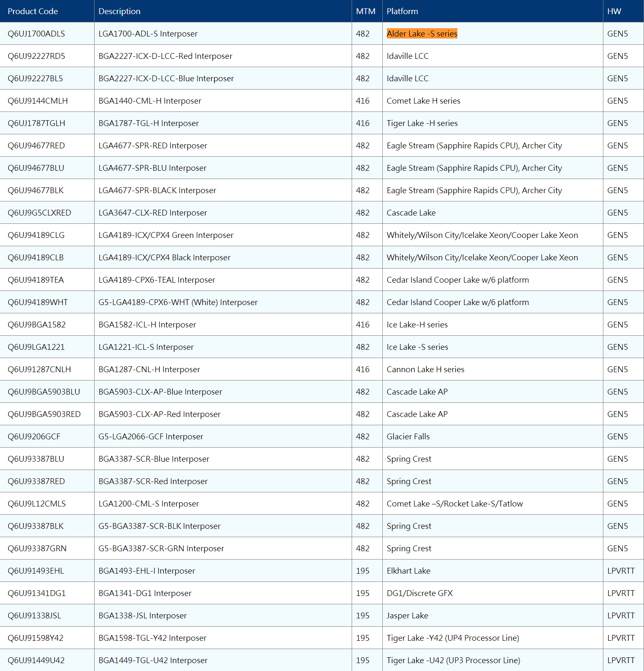Select product code Q6UJ9LGA1221
This screenshot has width=644, height=671.
36,347
